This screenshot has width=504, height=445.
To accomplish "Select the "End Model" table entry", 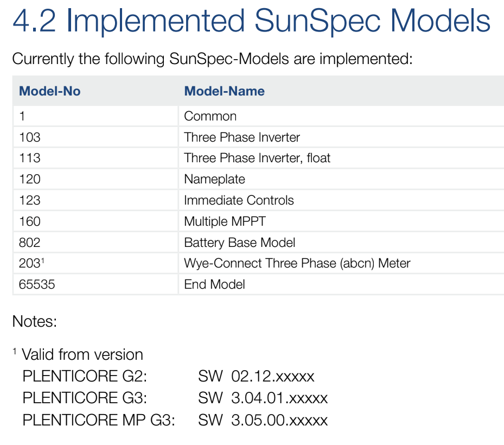I will click(x=214, y=284).
